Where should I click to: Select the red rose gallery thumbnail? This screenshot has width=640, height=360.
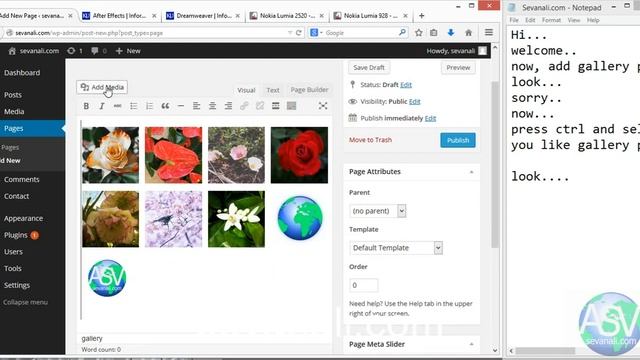pyautogui.click(x=299, y=155)
